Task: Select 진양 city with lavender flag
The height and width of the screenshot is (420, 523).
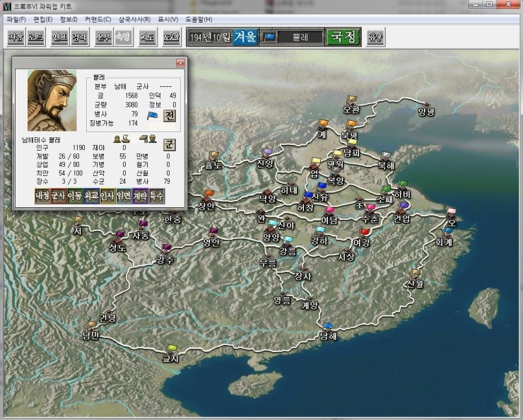Action: [x=266, y=158]
